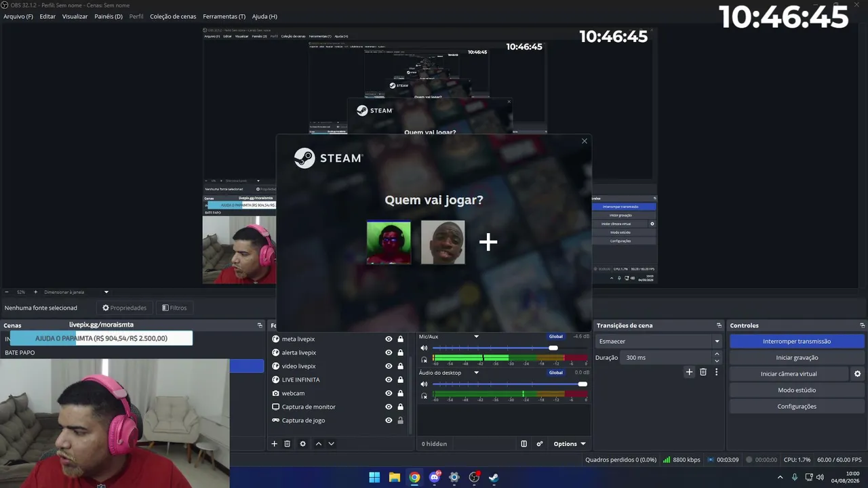
Task: Click the monitor icon of Captura de monitor
Action: click(x=276, y=407)
